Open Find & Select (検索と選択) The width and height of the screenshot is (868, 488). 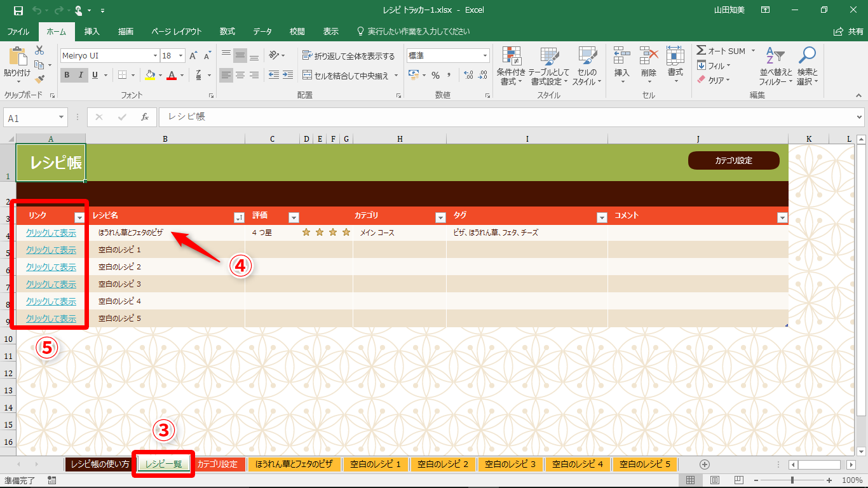coord(807,66)
